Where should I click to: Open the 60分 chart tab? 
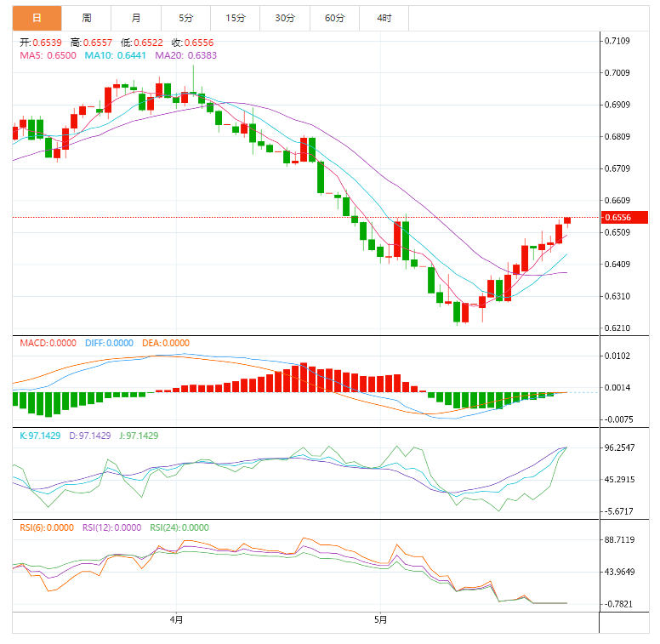334,18
